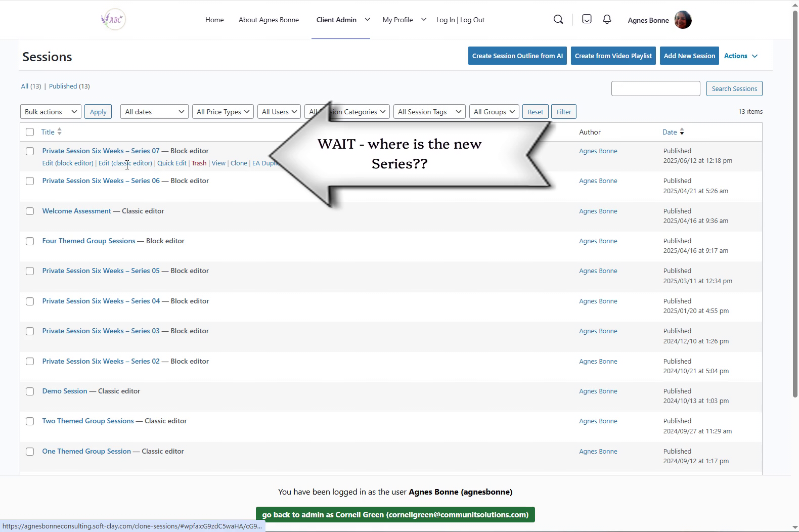Check the select-all sessions checkbox

[x=30, y=132]
